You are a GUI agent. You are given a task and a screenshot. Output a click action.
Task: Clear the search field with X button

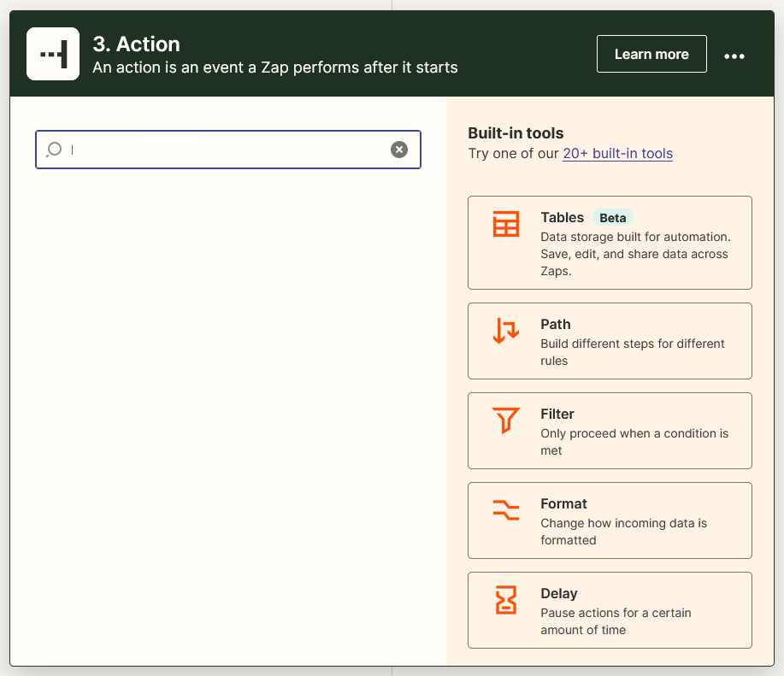pos(399,150)
